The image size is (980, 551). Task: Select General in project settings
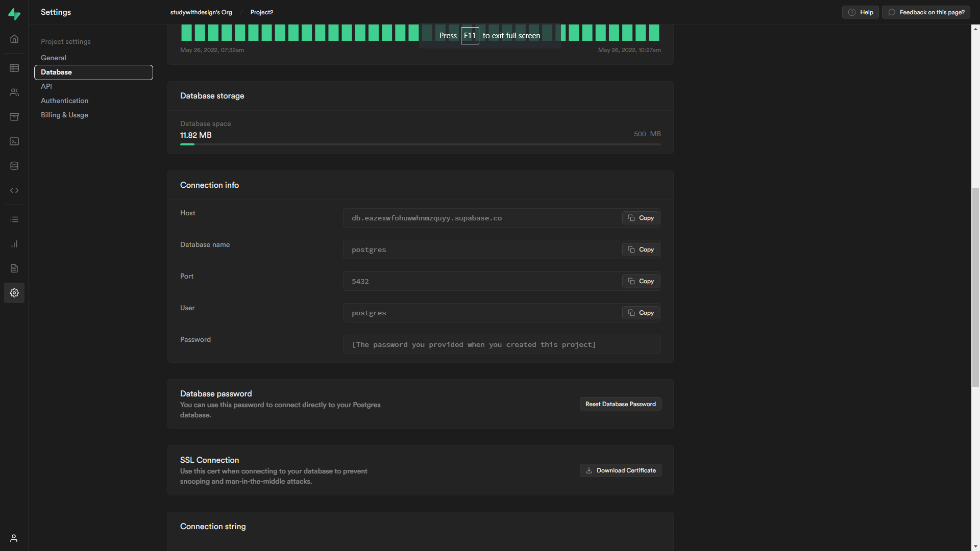point(54,58)
